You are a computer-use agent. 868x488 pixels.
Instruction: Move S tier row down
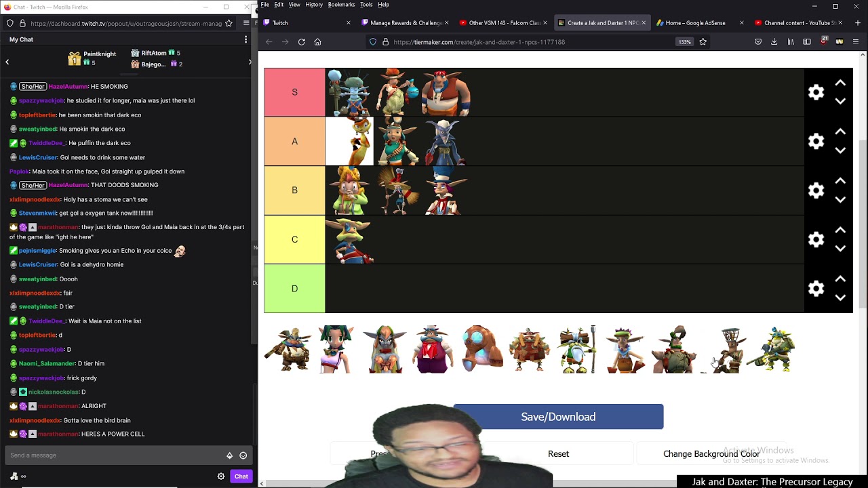pyautogui.click(x=840, y=101)
